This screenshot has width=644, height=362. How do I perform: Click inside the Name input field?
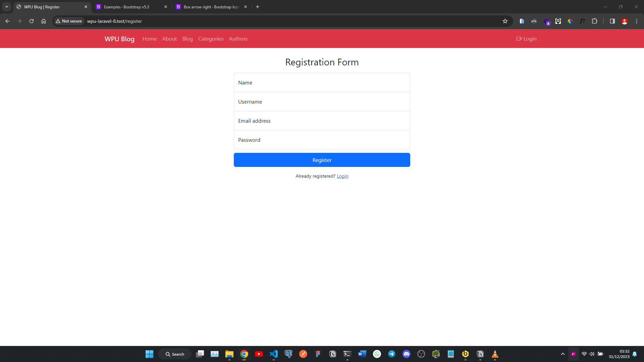point(322,82)
